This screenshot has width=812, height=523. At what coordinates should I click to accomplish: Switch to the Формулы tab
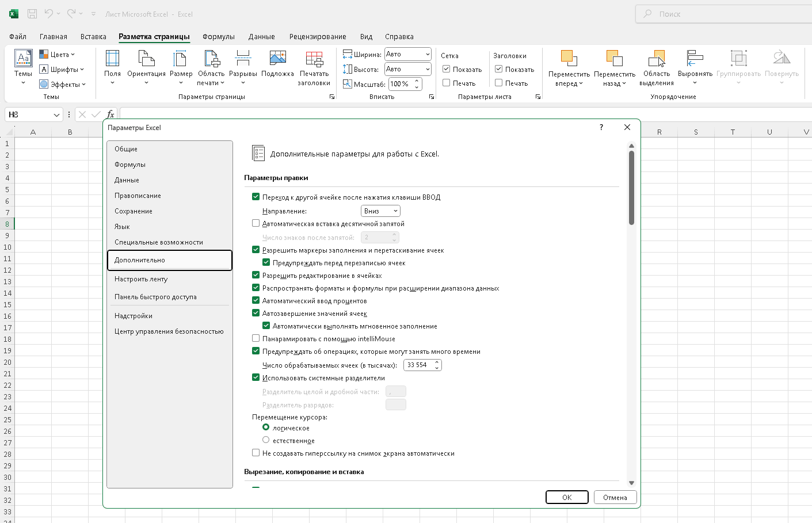[x=219, y=36]
